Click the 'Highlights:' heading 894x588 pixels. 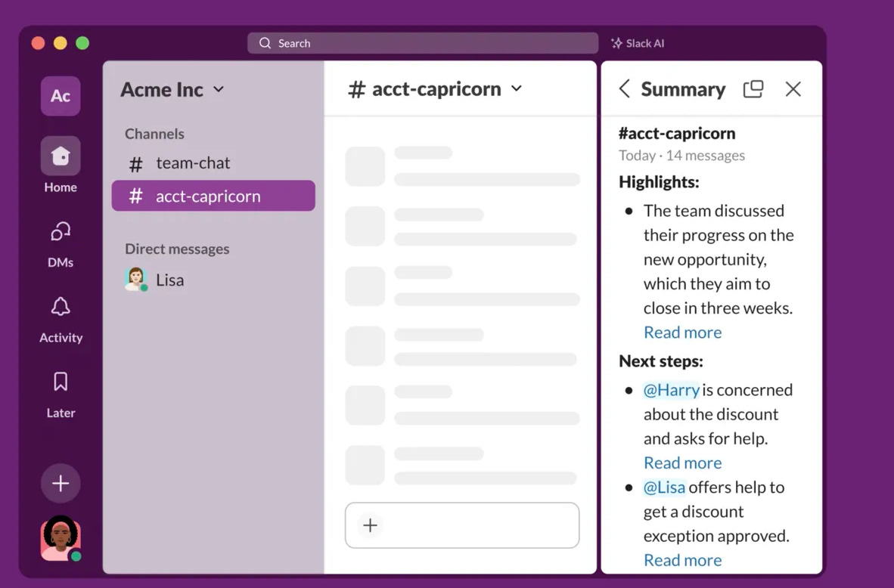pyautogui.click(x=659, y=181)
